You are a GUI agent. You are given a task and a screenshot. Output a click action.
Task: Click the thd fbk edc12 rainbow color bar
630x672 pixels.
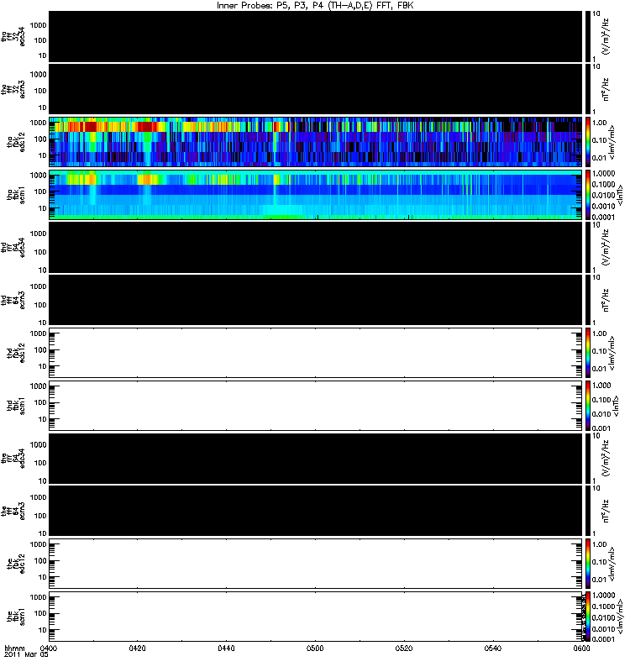click(x=588, y=353)
